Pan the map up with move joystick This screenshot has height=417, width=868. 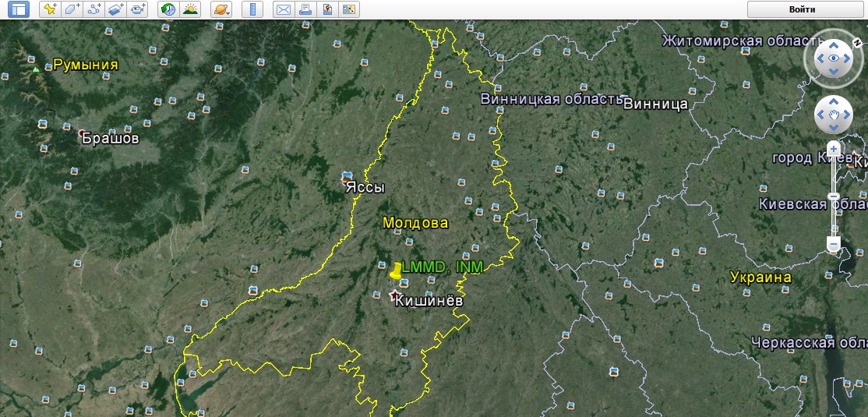pyautogui.click(x=834, y=102)
